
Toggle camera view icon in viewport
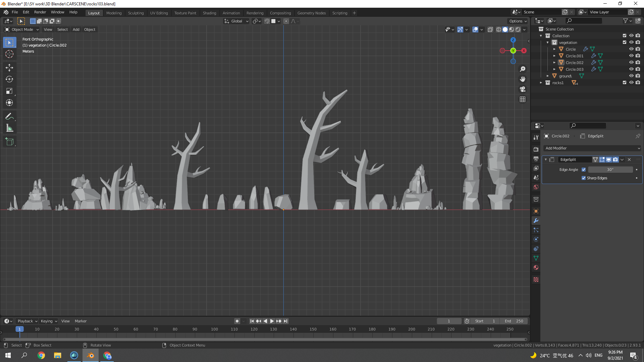(523, 89)
